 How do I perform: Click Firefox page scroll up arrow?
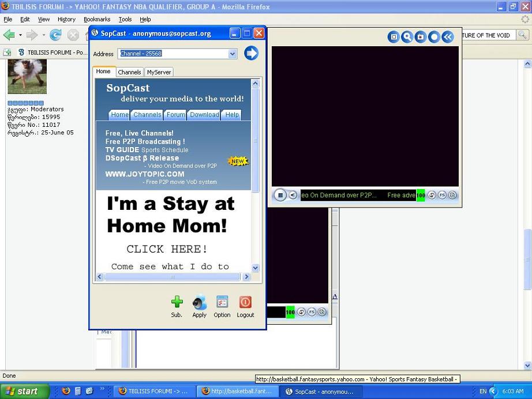click(x=527, y=64)
